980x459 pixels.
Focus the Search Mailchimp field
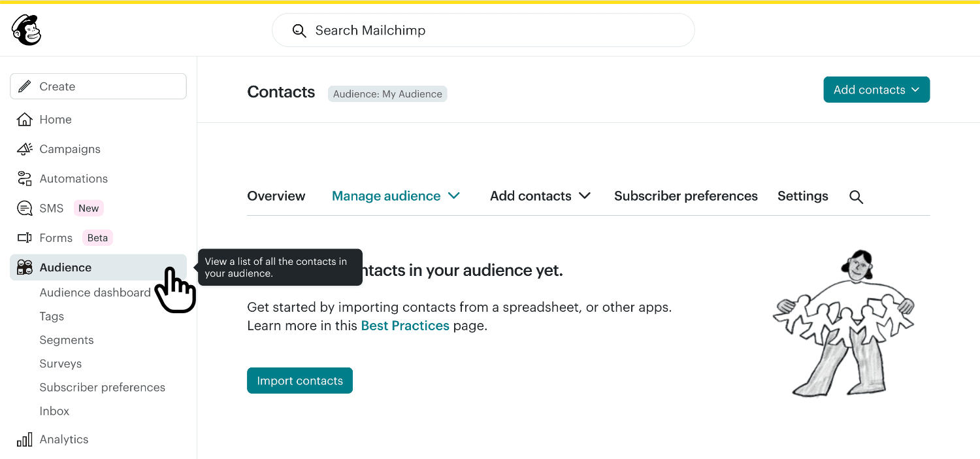tap(483, 30)
